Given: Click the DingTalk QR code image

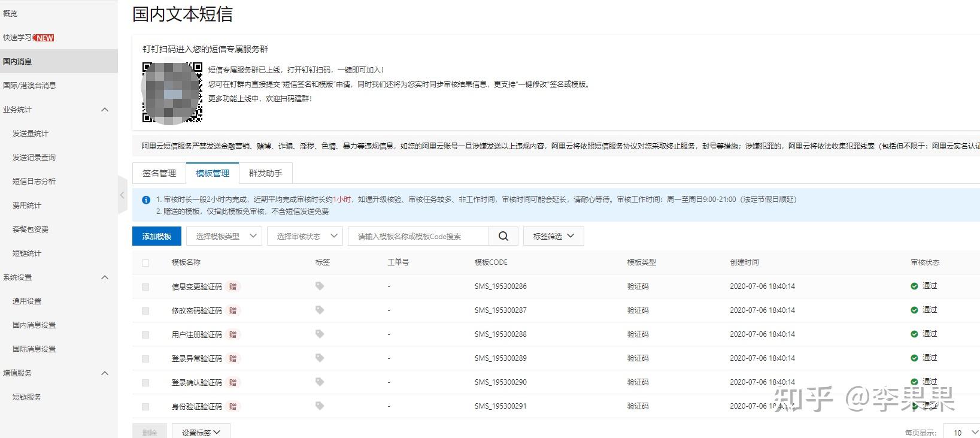Looking at the screenshot, I should click(172, 92).
